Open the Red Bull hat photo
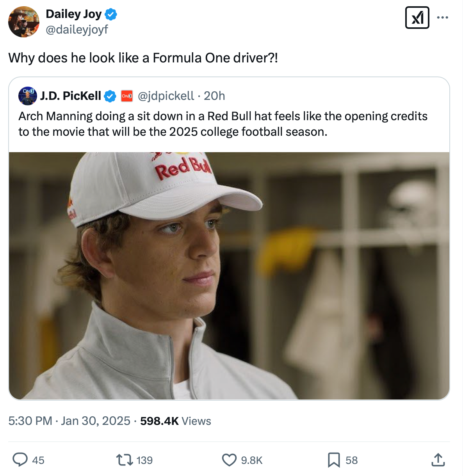 tap(229, 275)
